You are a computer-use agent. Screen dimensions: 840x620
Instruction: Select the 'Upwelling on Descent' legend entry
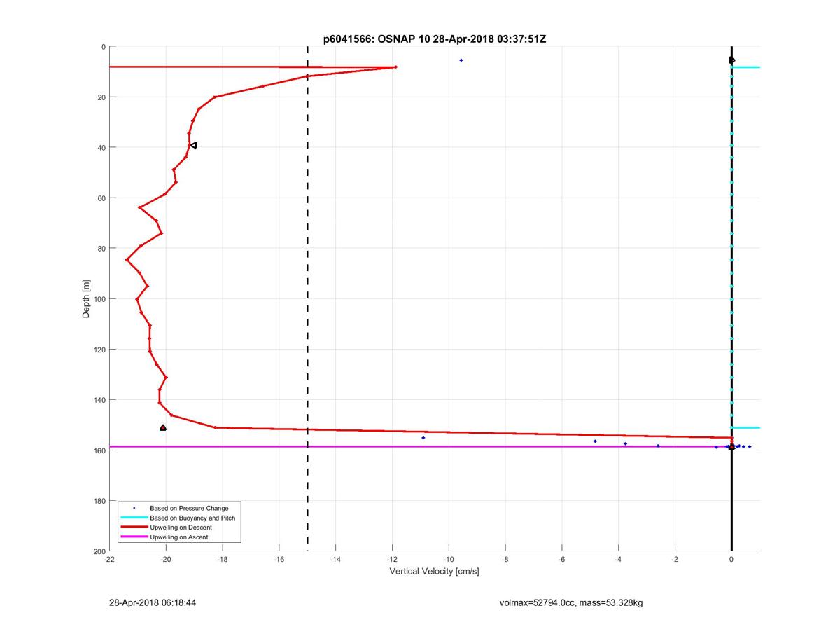(181, 528)
